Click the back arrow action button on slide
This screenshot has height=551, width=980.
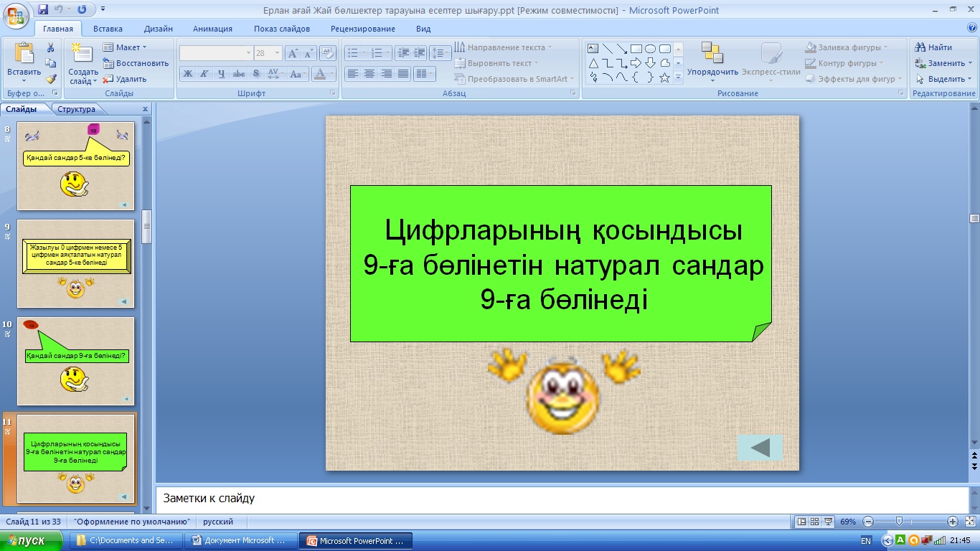tap(760, 448)
